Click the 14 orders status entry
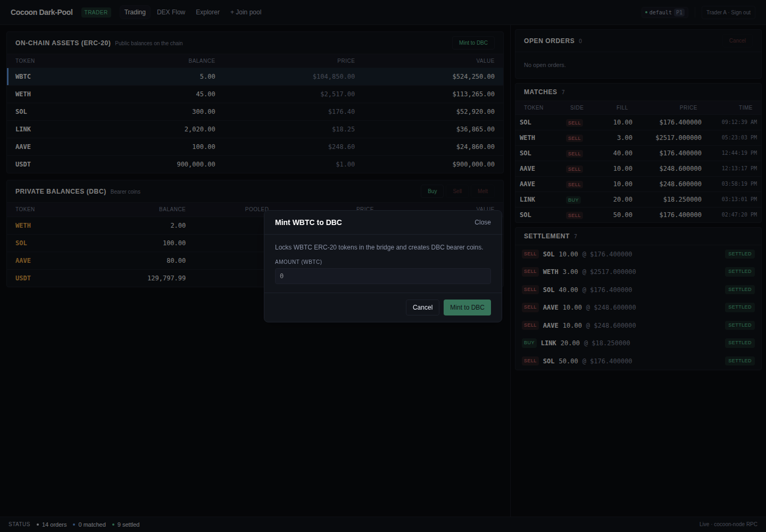Screen dimensions: 766x532 52,525
